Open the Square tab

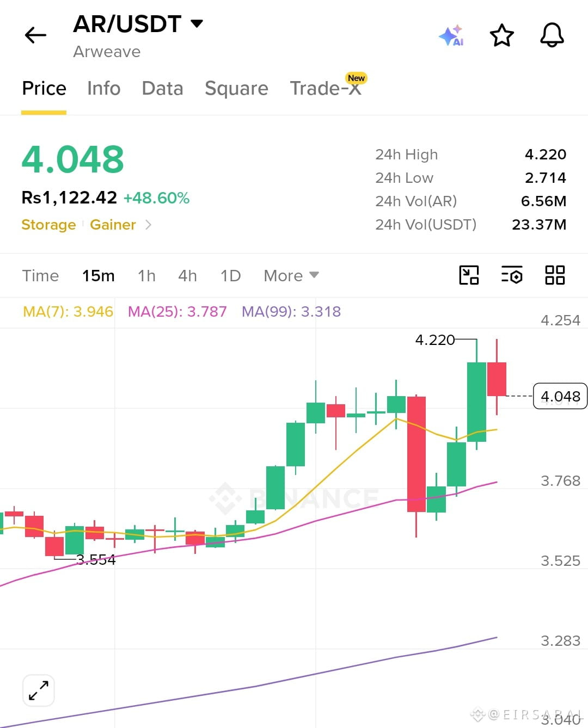[x=236, y=88]
